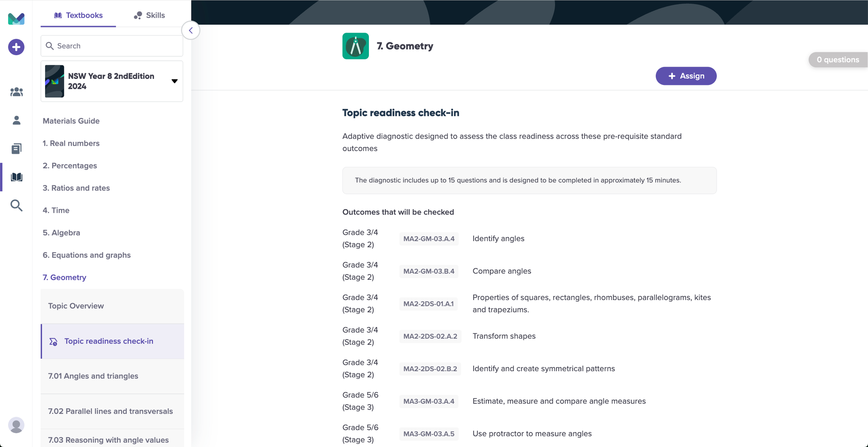Image resolution: width=868 pixels, height=447 pixels.
Task: Open Topic Overview in Geometry
Action: 76,306
